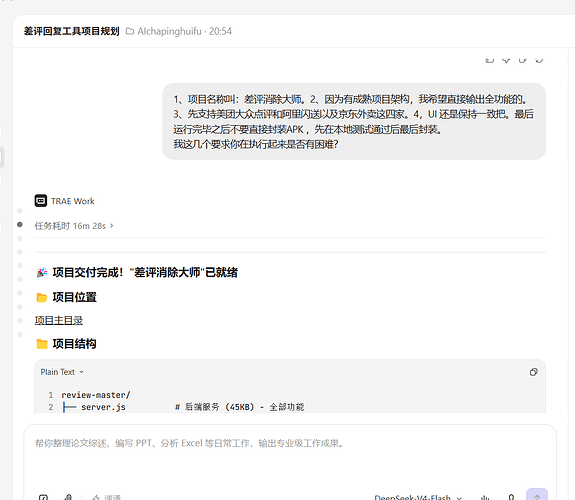
Task: Select the dark active conversation timeline dot
Action: [x=20, y=224]
